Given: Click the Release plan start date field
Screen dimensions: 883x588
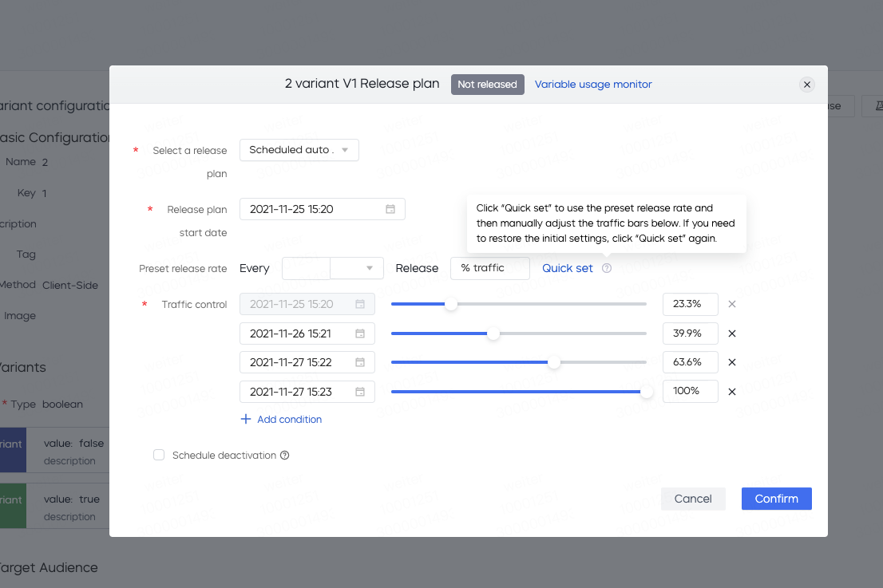Looking at the screenshot, I should [322, 209].
